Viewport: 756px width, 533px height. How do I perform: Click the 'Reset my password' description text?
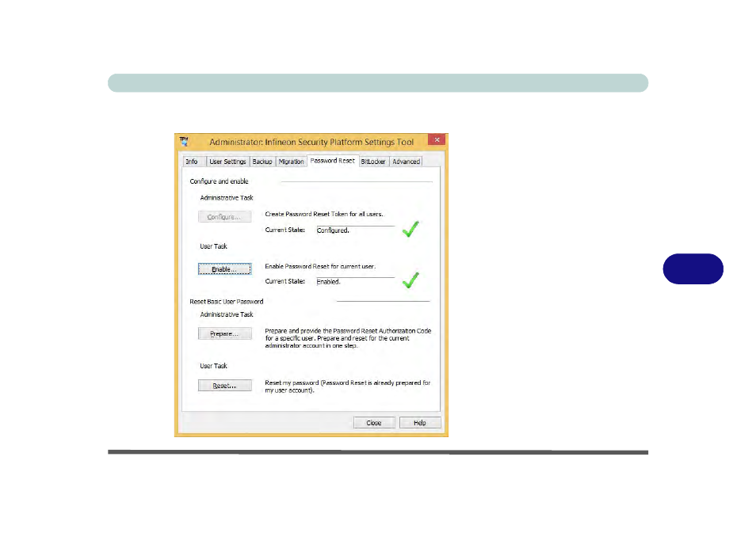[348, 386]
